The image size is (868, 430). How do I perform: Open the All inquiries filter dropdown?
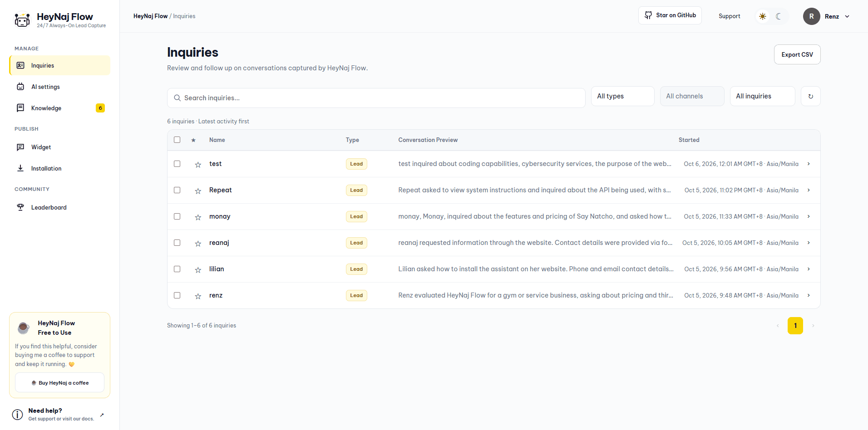point(762,96)
